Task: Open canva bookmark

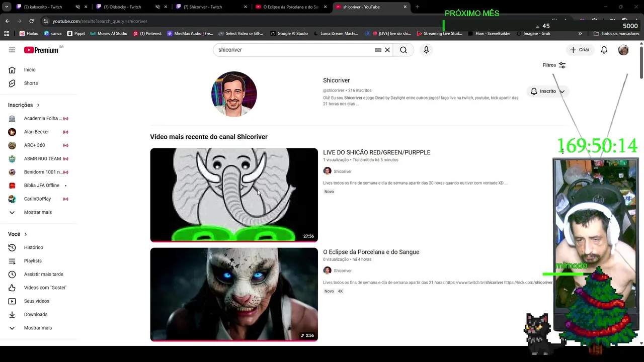Action: pos(53,34)
